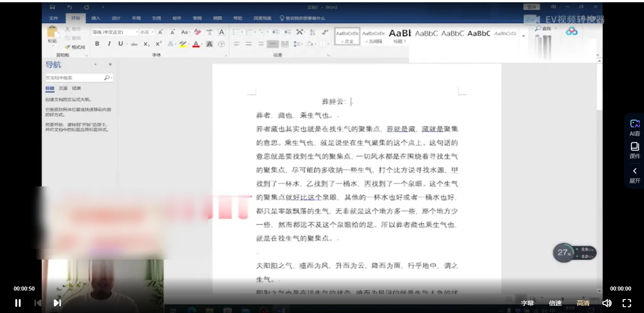The width and height of the screenshot is (644, 313).
Task: Switch to the 引用 References tab
Action: [157, 18]
